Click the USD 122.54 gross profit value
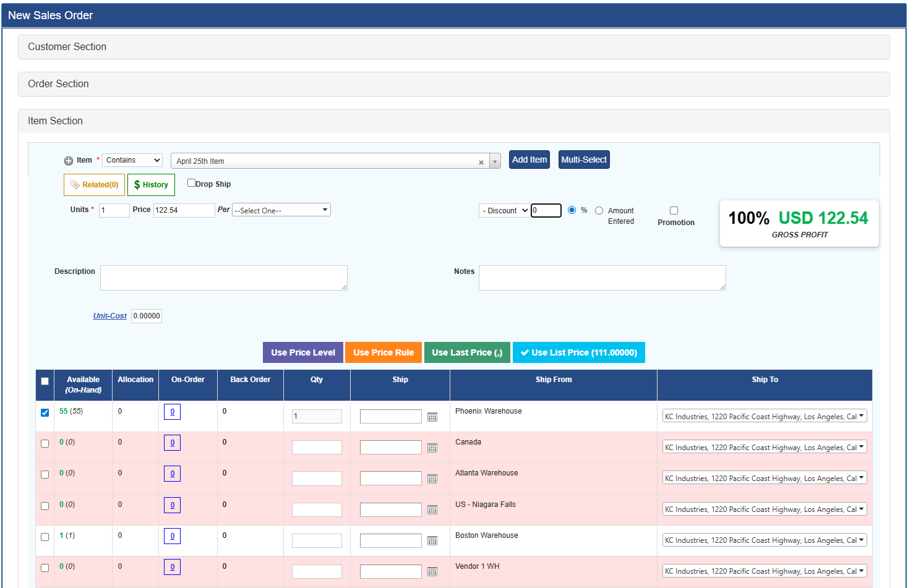The height and width of the screenshot is (588, 908). pos(823,218)
